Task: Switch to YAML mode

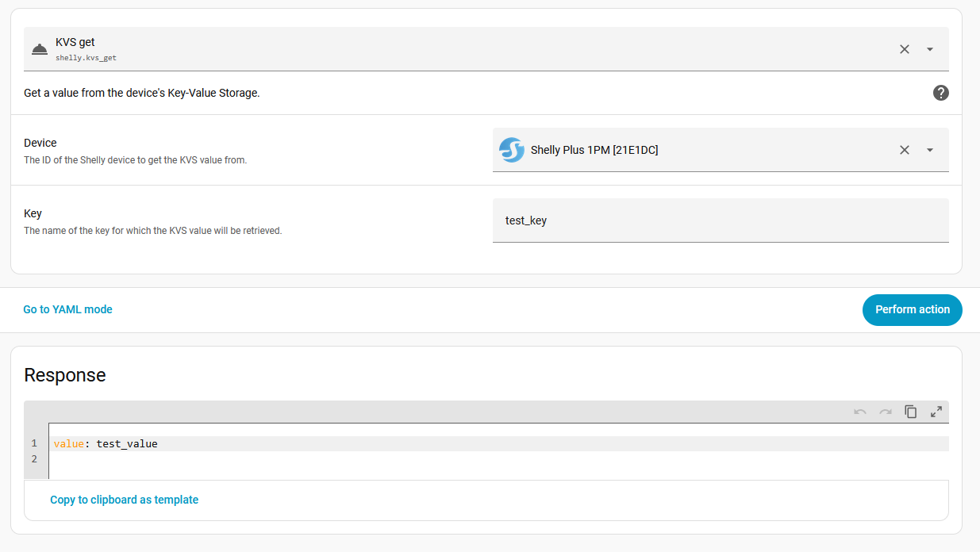Action: click(67, 309)
